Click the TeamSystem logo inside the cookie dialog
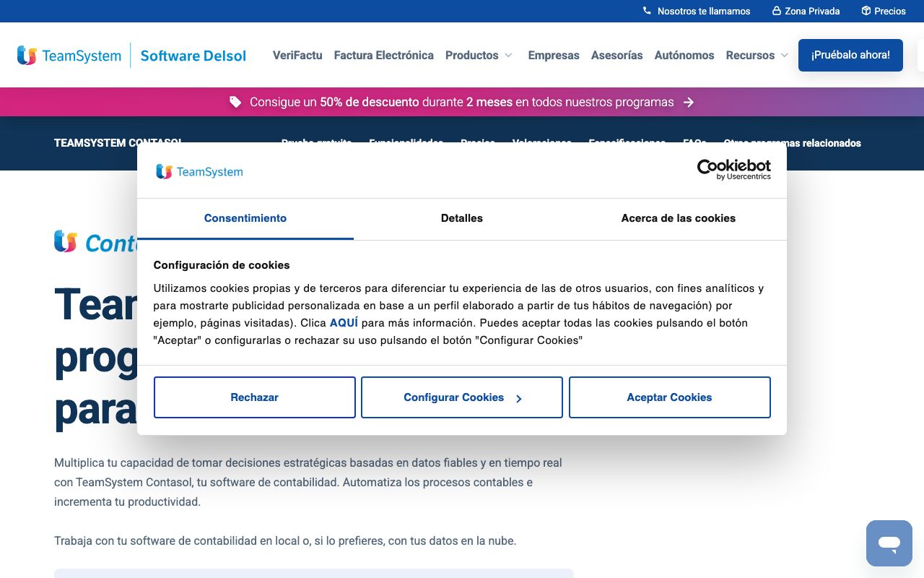The height and width of the screenshot is (578, 924). (199, 172)
